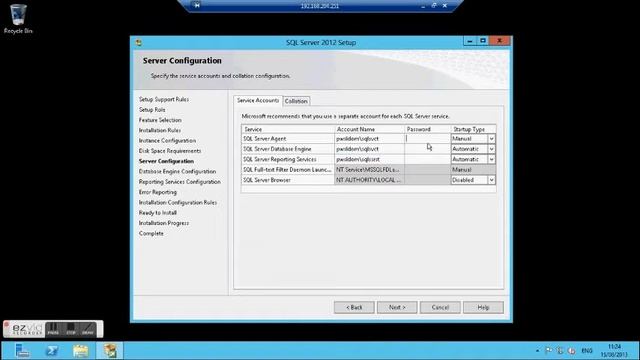
Task: Open Startup Type dropdown for Database Engine
Action: [491, 149]
